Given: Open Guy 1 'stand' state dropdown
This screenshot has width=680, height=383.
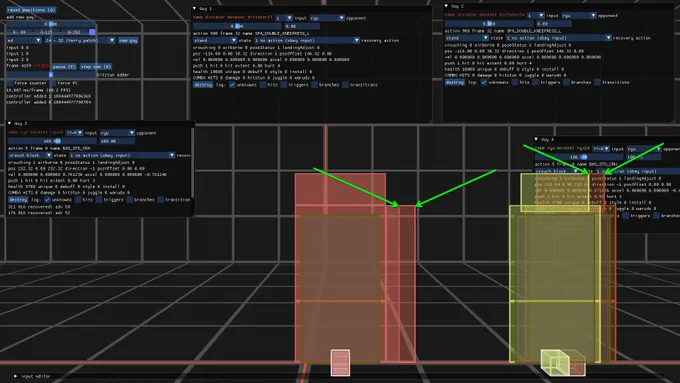Looking at the screenshot, I should coord(215,40).
